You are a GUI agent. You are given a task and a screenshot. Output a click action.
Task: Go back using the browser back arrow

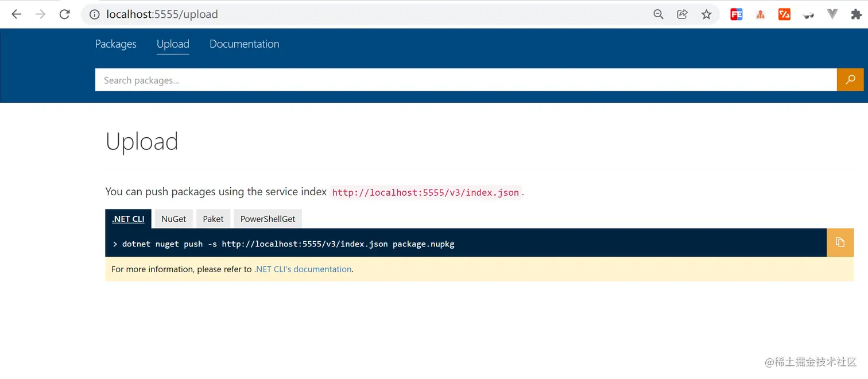[16, 14]
